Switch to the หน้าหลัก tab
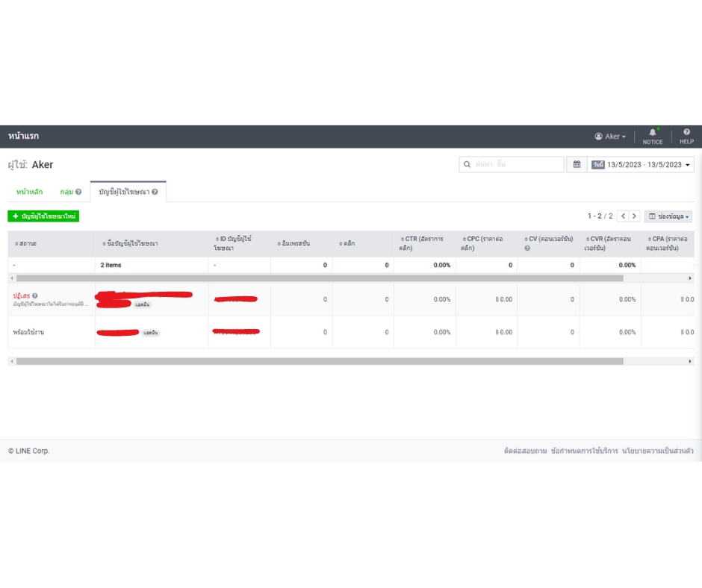This screenshot has height=588, width=702. coord(30,192)
